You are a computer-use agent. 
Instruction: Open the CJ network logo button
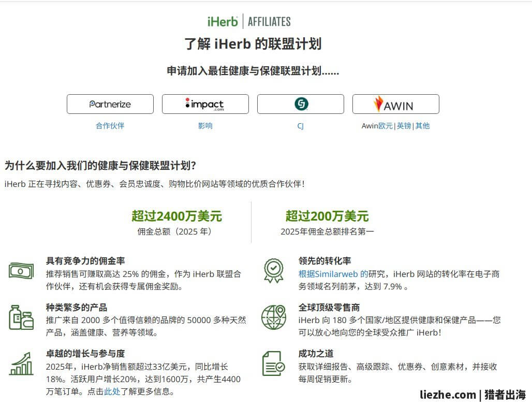301,104
